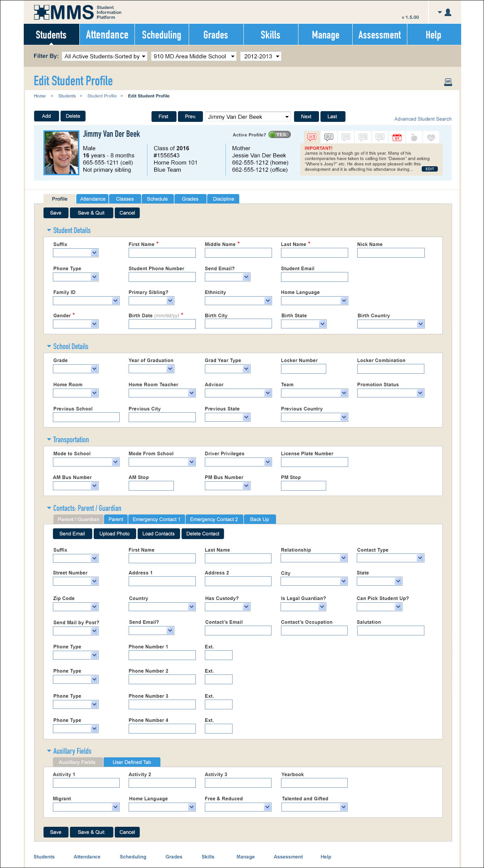The height and width of the screenshot is (868, 484).
Task: Click the Load Contacts button
Action: 158,534
